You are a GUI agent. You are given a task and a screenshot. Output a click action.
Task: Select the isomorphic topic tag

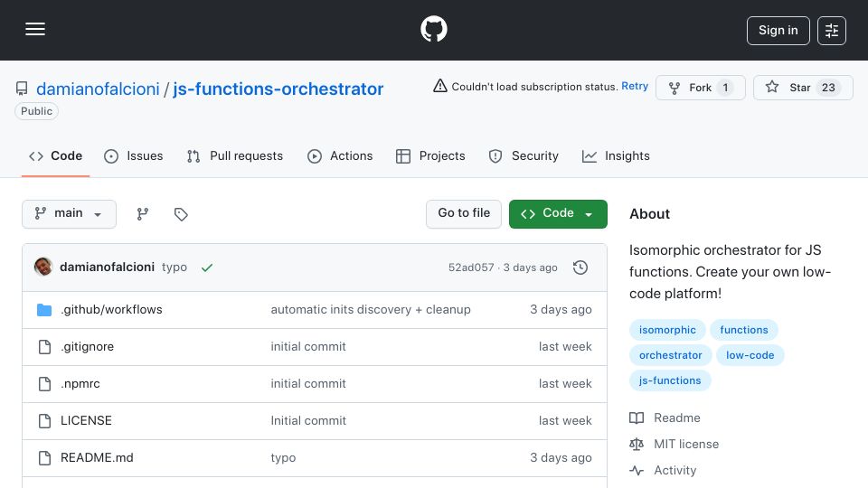coord(667,330)
